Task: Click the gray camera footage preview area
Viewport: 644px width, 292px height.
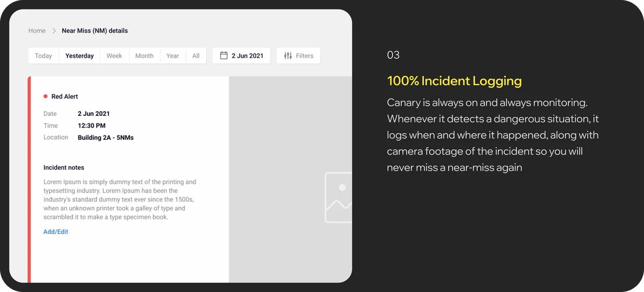Action: pyautogui.click(x=290, y=180)
